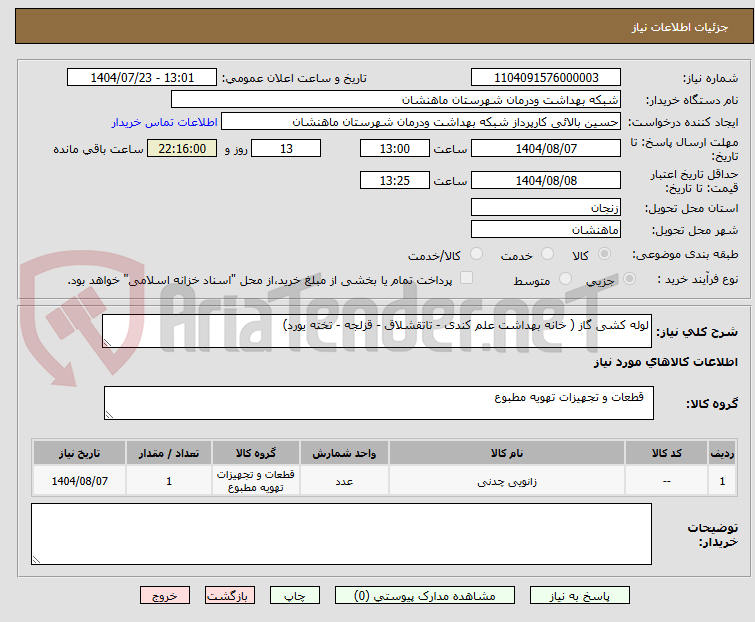Click the نام دستگاه خریدار field
Screen dimensions: 755x622
[396, 100]
